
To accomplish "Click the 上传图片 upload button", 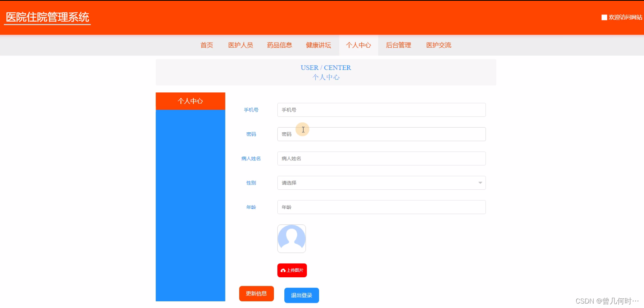I will coord(292,270).
